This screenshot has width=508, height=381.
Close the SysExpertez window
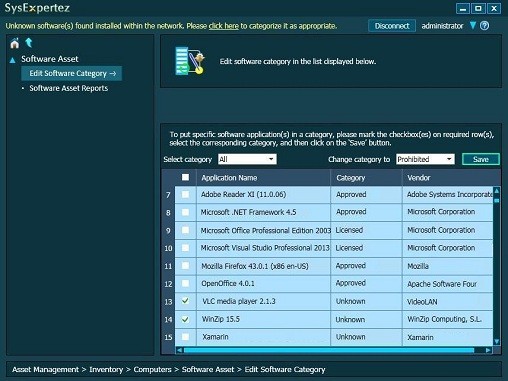(x=494, y=8)
